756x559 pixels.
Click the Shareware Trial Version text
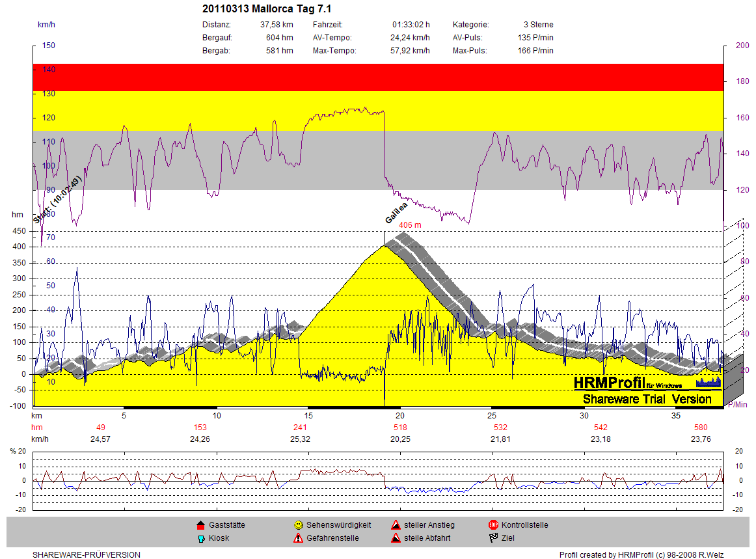pos(647,399)
